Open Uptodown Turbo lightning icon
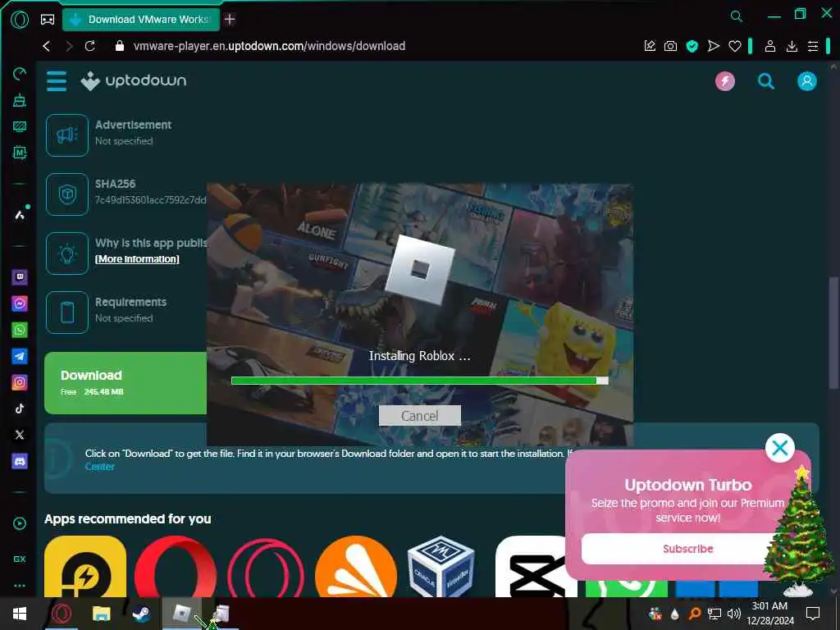Screen dimensions: 840x630 pyautogui.click(x=725, y=81)
